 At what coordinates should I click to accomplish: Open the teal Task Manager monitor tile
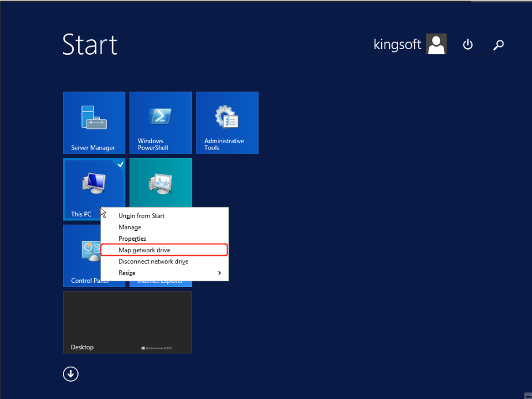(x=161, y=182)
